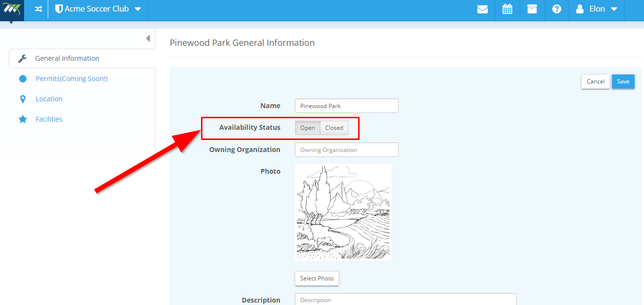Screen dimensions: 644x305
Task: Open the help question mark icon
Action: pos(557,9)
